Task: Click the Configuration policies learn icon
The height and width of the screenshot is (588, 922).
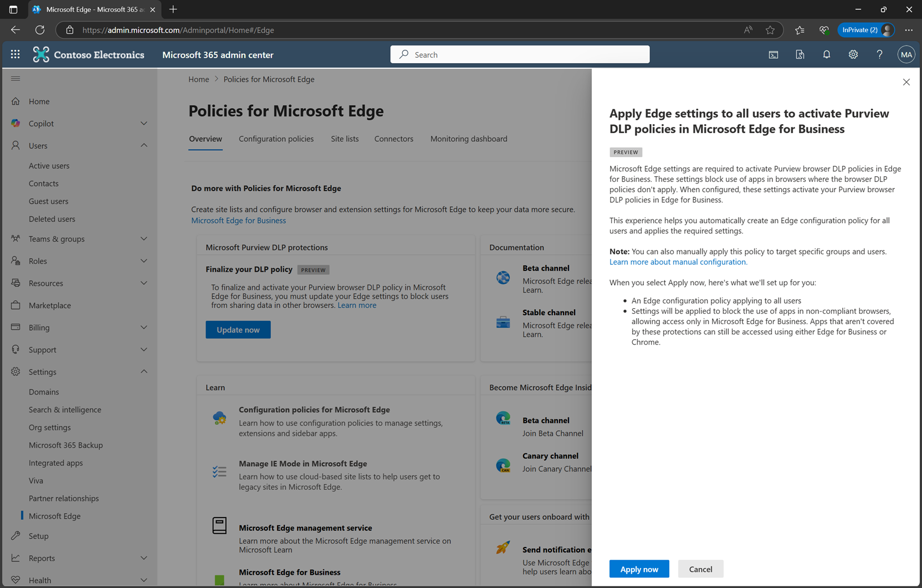Action: [x=219, y=417]
